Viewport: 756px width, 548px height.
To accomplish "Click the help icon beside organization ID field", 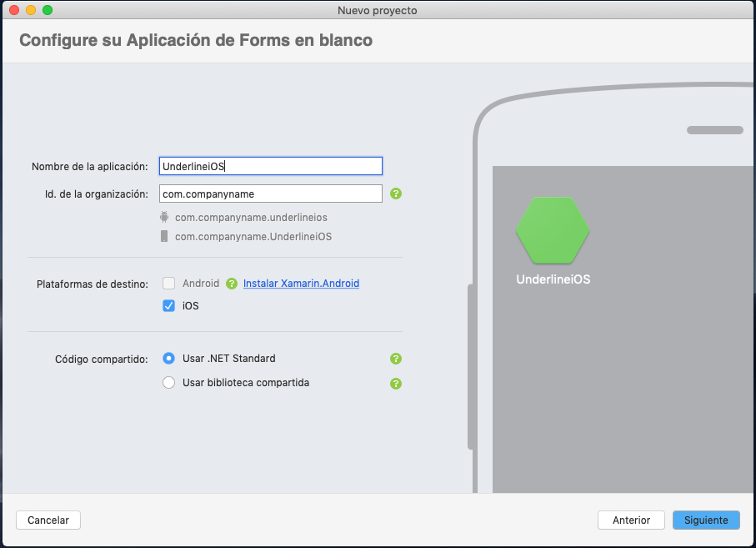I will click(396, 194).
